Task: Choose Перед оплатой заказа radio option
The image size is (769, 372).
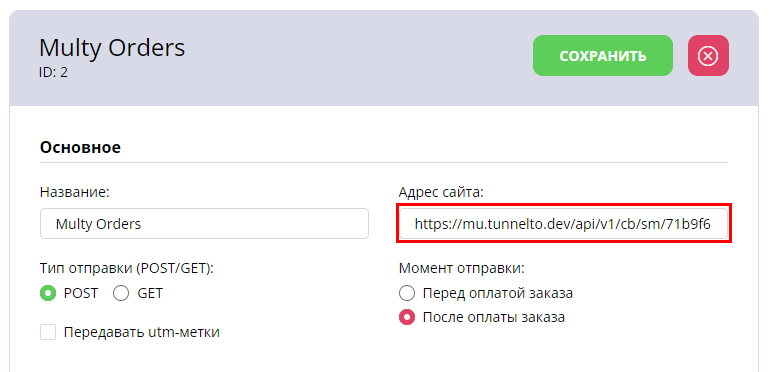Action: click(407, 293)
